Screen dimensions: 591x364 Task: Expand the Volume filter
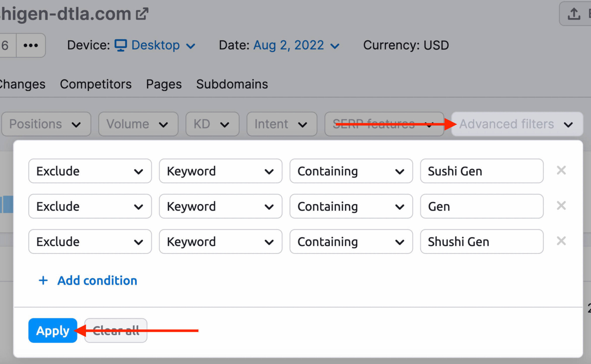pos(138,124)
